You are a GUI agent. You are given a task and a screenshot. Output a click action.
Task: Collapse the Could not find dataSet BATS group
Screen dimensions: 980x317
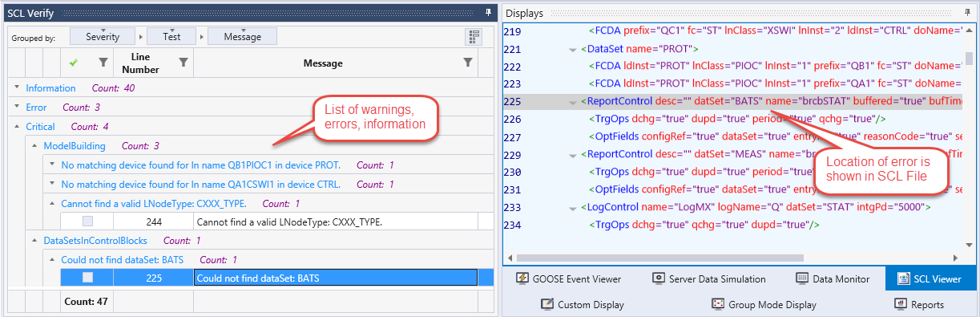point(52,260)
